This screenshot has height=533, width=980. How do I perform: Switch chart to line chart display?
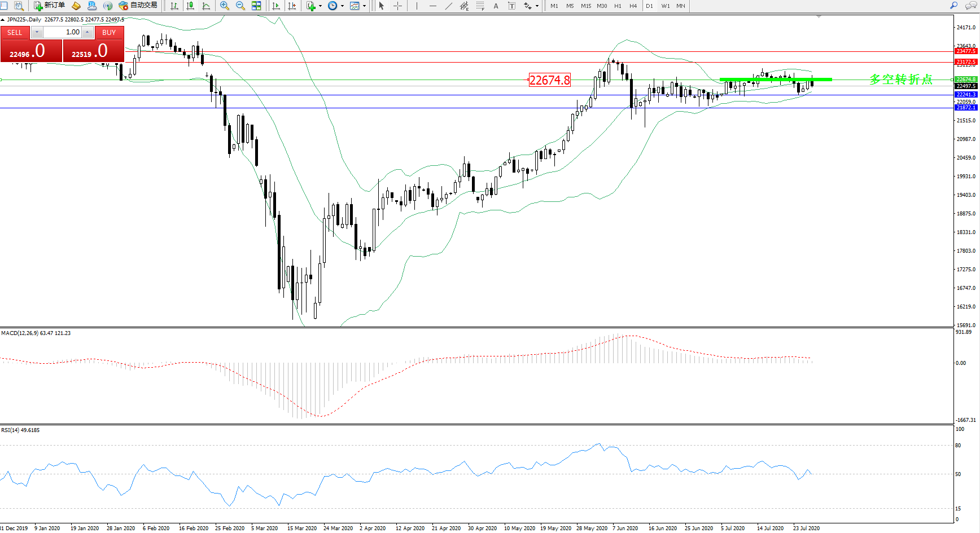206,6
